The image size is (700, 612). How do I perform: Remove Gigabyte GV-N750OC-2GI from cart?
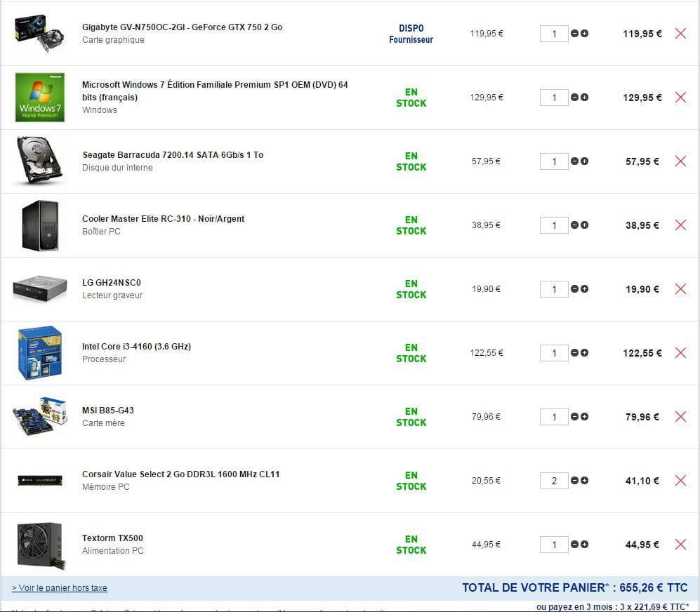(680, 34)
